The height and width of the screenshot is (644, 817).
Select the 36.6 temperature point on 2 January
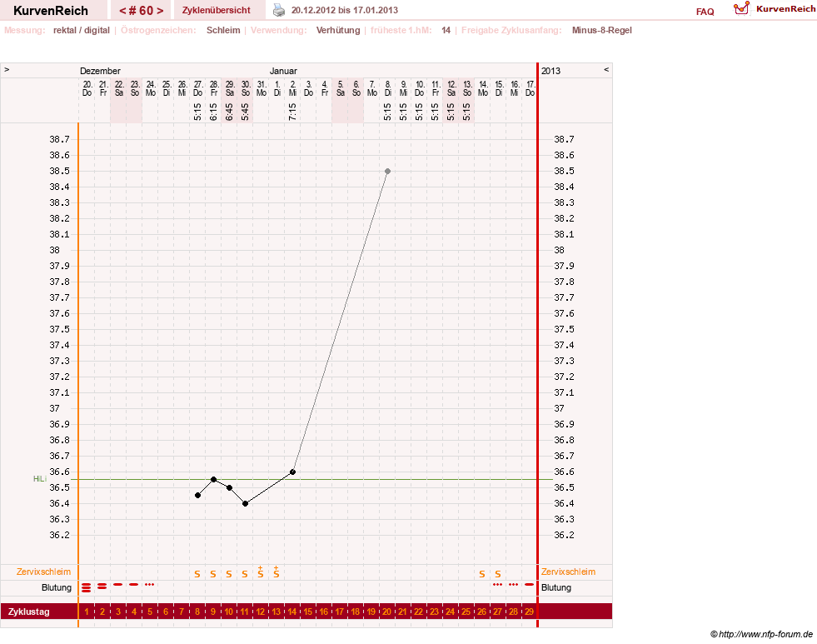(x=293, y=472)
